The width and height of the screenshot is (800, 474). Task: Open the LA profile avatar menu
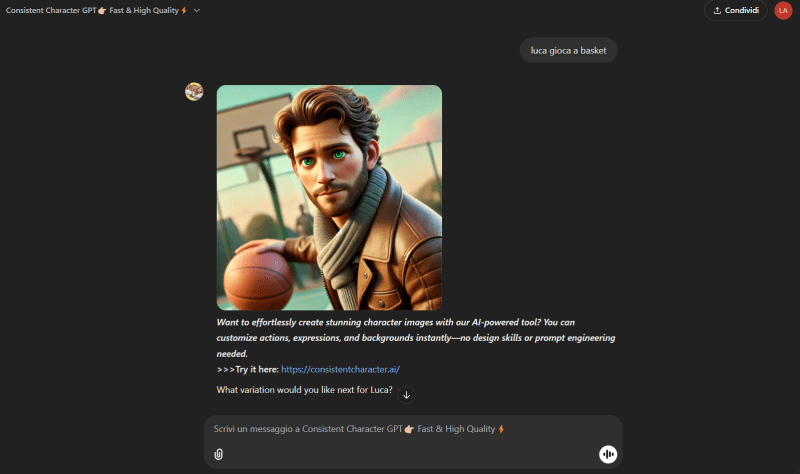click(x=783, y=10)
